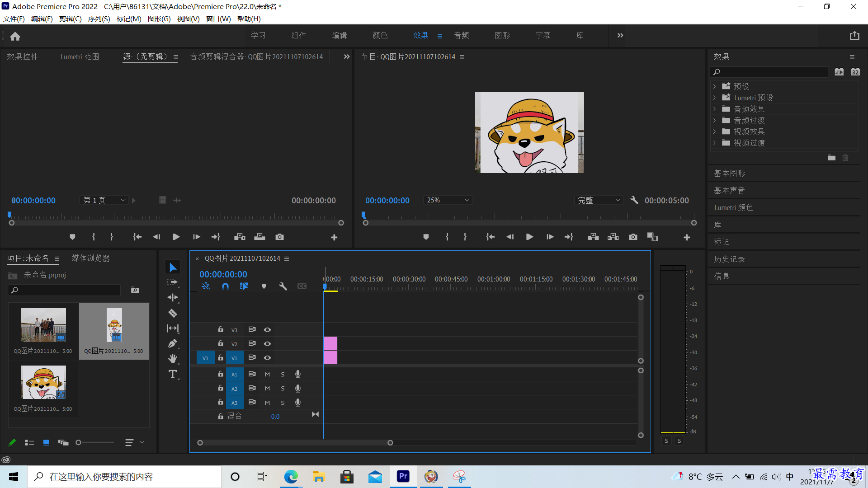Click the Project panel thumbnail zoom slider

click(x=95, y=442)
